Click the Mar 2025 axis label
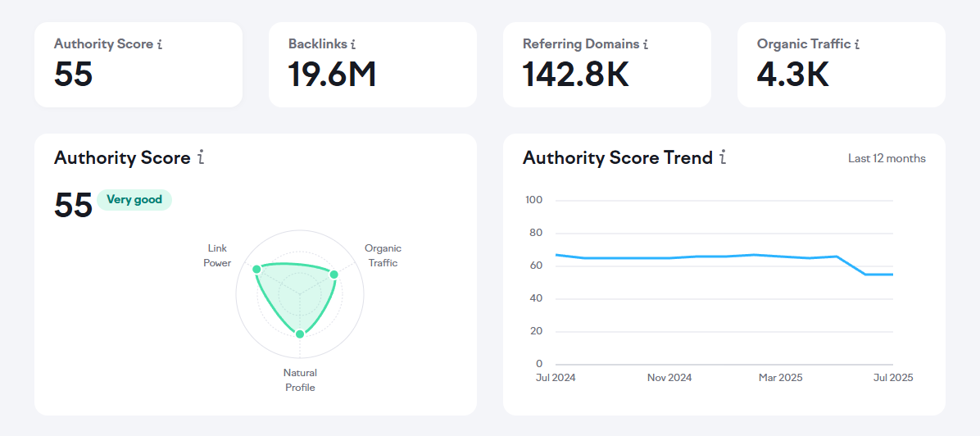 [781, 378]
